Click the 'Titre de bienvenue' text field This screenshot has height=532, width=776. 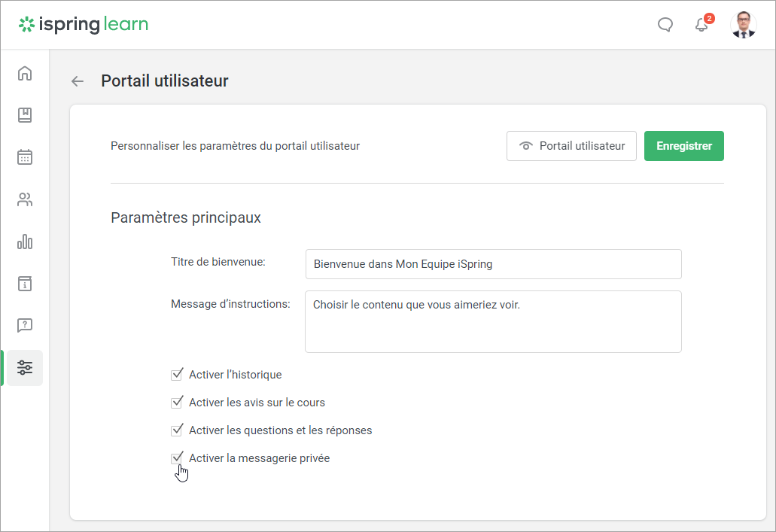[493, 264]
